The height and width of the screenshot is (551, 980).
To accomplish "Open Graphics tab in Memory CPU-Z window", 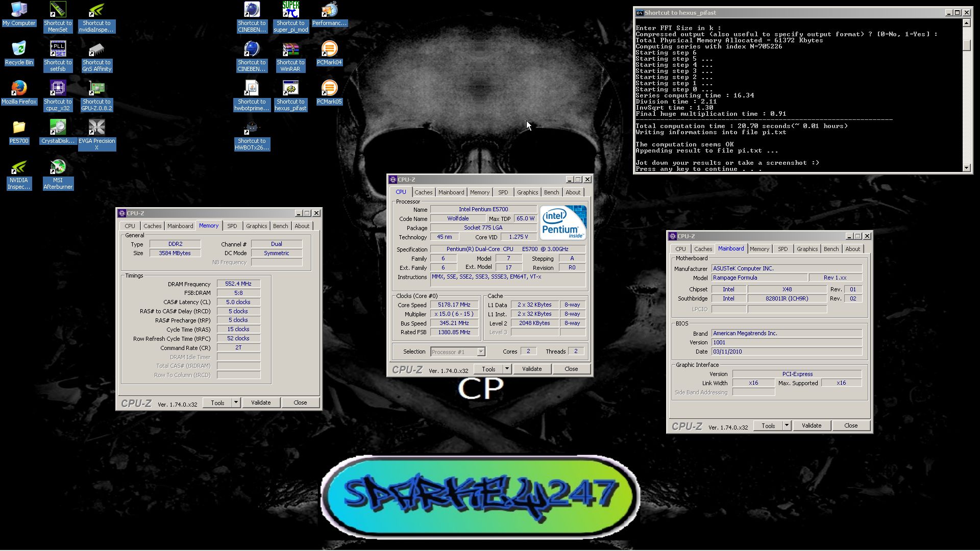I will (256, 226).
